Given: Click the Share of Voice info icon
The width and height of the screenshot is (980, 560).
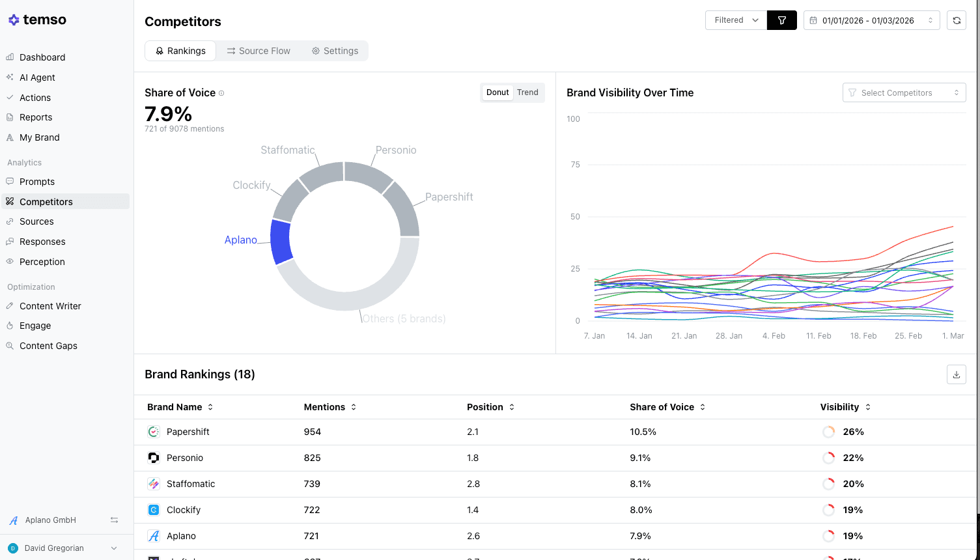Looking at the screenshot, I should coord(221,93).
